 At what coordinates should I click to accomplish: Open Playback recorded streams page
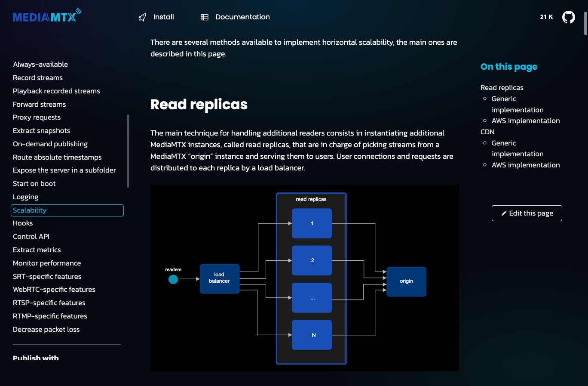point(56,91)
